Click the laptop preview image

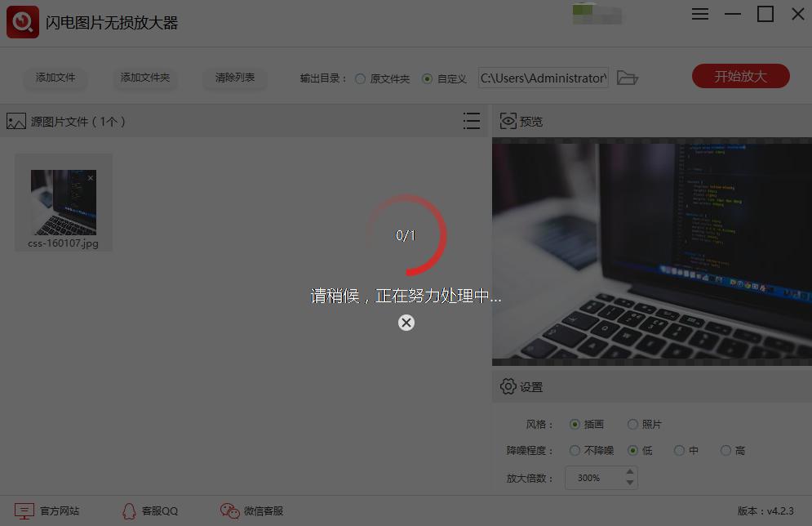click(652, 252)
